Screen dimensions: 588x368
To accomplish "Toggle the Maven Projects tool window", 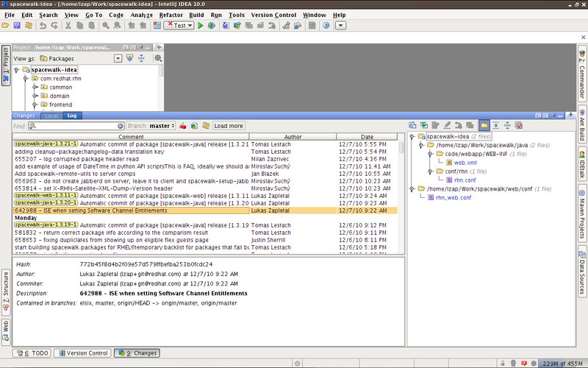I will [582, 213].
